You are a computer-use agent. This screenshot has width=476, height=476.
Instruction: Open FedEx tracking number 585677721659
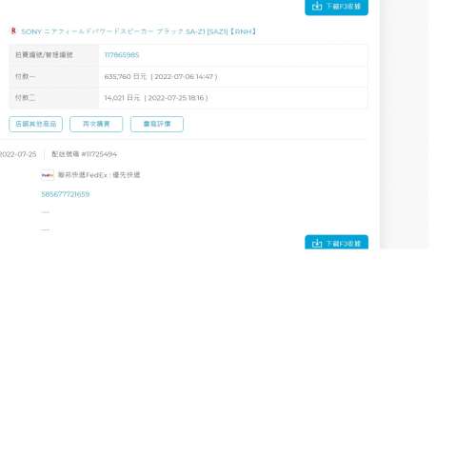pyautogui.click(x=66, y=194)
